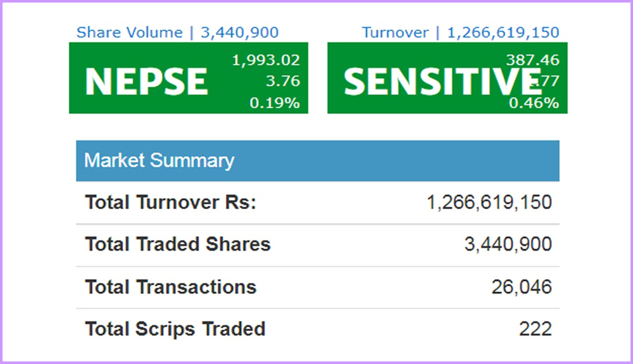Click the Share Volume link text

[129, 33]
